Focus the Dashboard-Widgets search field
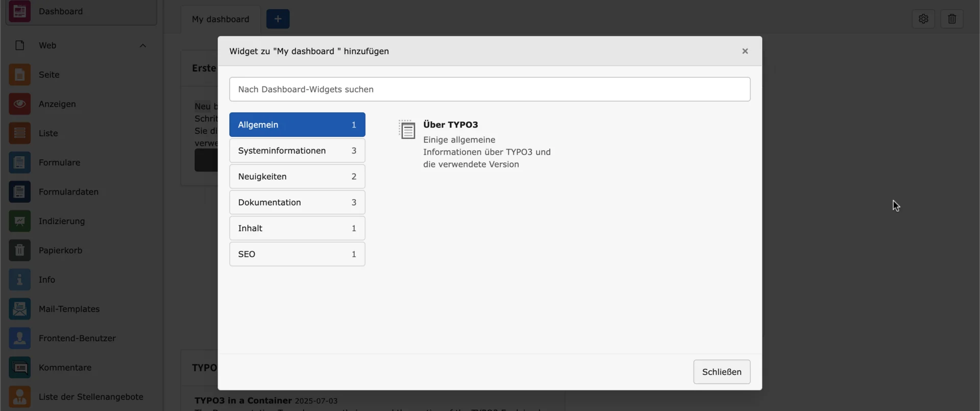Viewport: 980px width, 411px height. (489, 89)
